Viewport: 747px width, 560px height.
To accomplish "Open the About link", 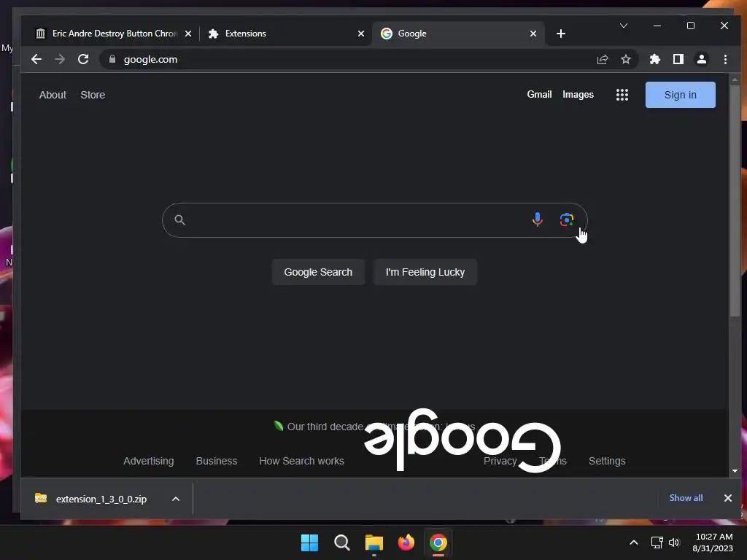I will tap(53, 95).
